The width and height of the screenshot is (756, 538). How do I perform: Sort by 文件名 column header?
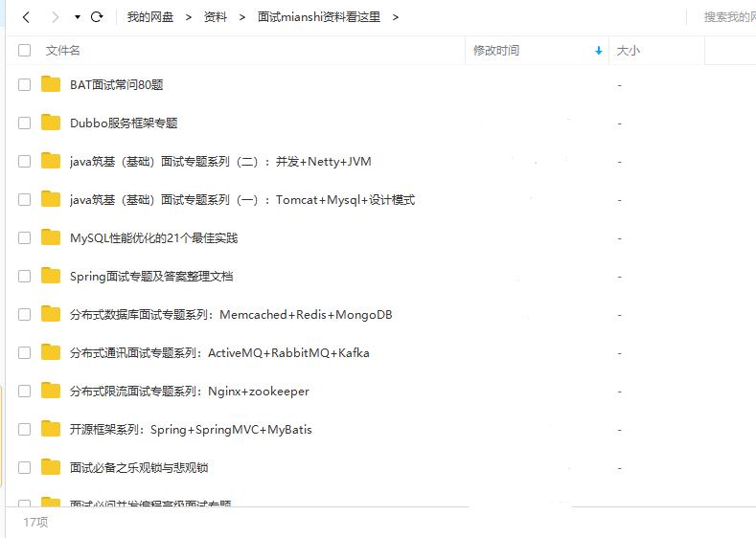tap(62, 51)
